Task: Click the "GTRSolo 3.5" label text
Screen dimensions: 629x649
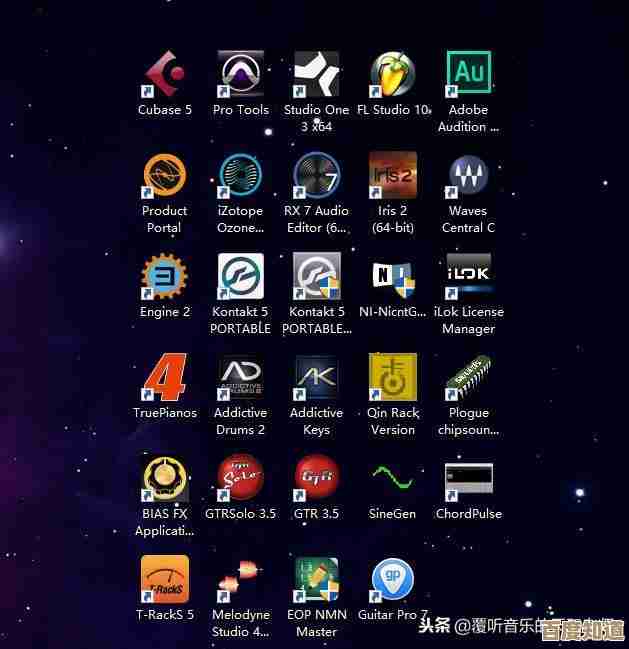Action: 240,514
